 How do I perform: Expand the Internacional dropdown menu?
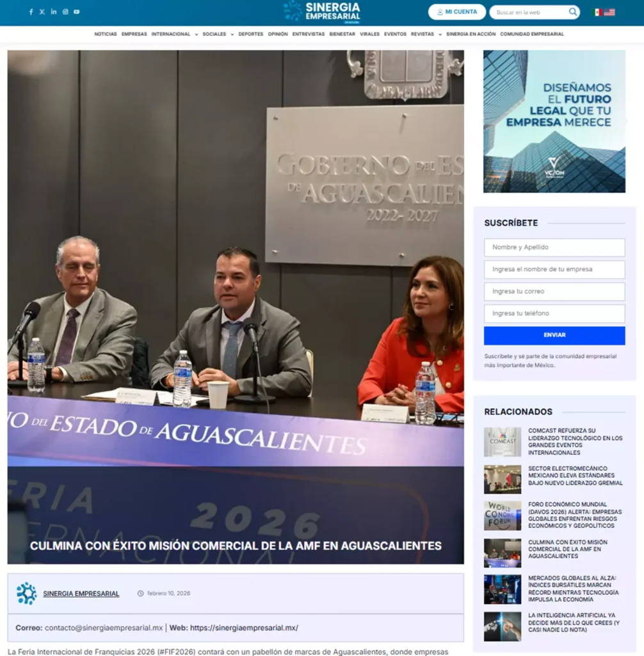point(174,34)
